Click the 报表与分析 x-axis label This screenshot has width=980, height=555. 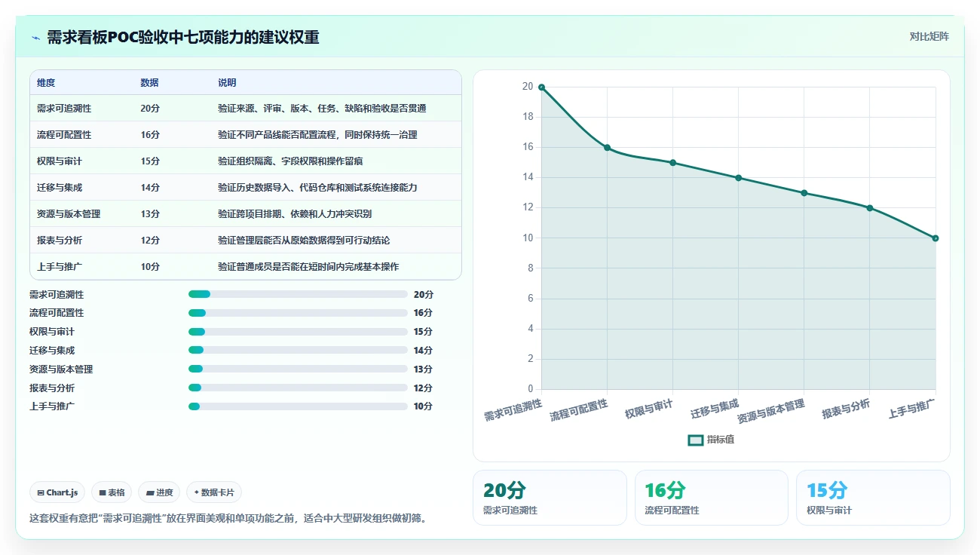click(846, 409)
